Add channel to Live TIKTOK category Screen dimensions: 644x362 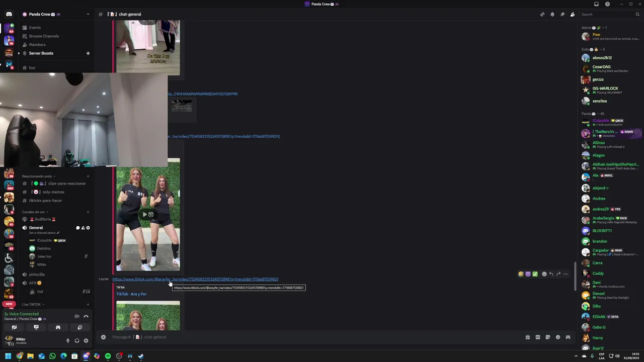point(88,305)
